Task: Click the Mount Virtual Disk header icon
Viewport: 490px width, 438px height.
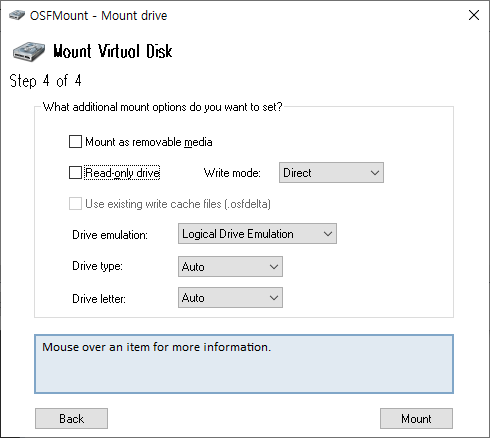Action: coord(29,51)
